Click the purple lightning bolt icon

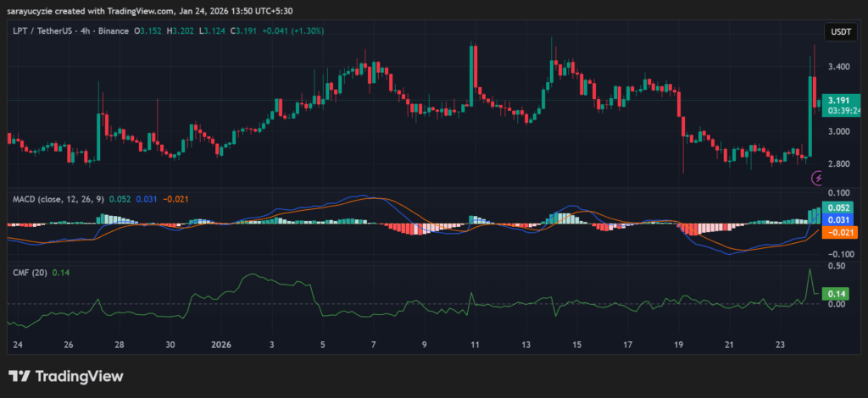tap(818, 178)
